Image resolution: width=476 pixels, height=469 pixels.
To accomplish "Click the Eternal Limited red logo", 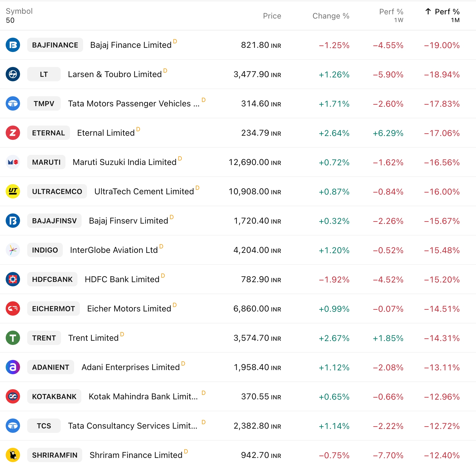I will [13, 133].
